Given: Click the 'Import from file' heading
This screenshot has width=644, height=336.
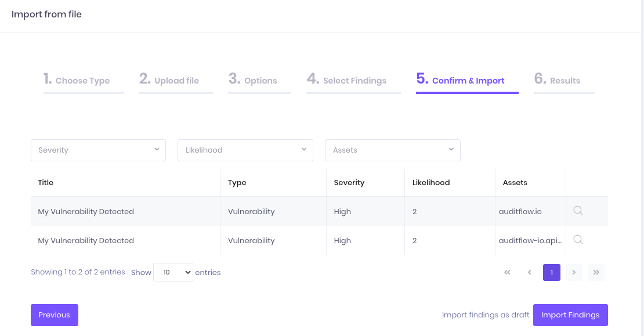Looking at the screenshot, I should tap(46, 15).
